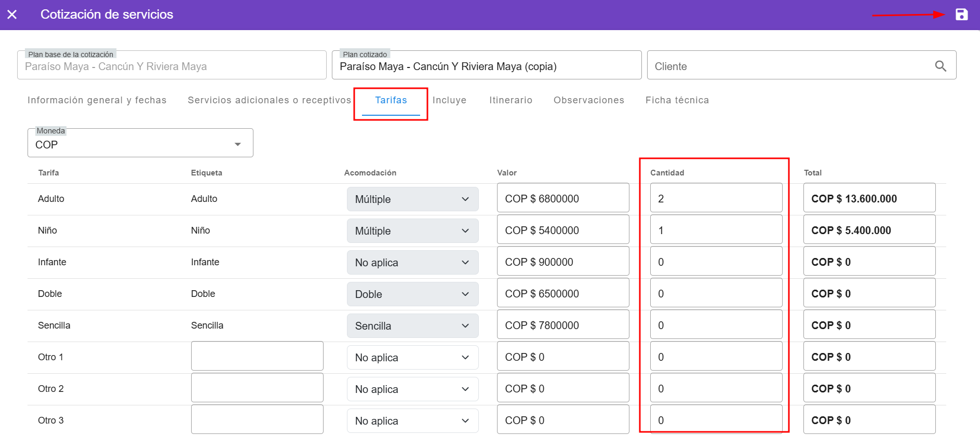The height and width of the screenshot is (435, 980).
Task: Expand Adulto acomodación dropdown
Action: coord(412,199)
